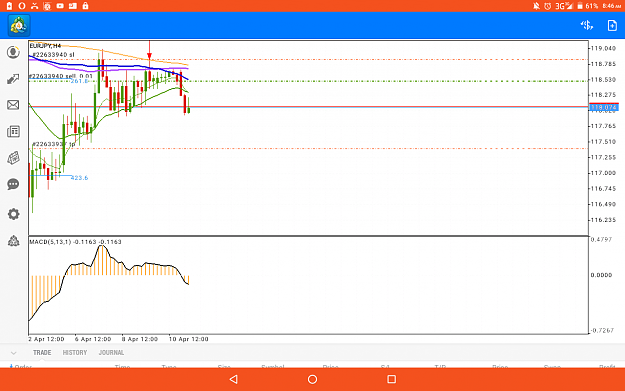Tap the lock icon in status bar
Screen dimensions: 625x391
[85, 6]
